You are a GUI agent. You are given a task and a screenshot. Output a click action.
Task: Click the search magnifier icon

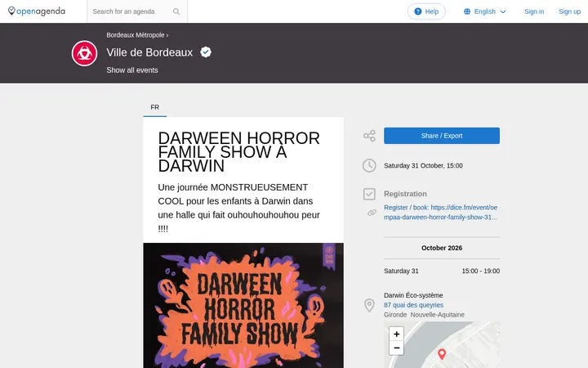click(x=176, y=11)
